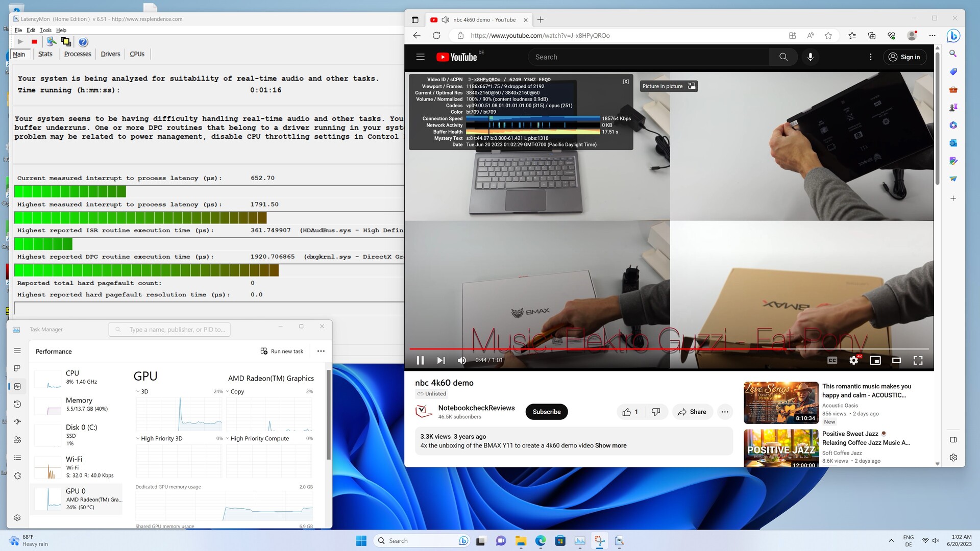The height and width of the screenshot is (551, 980).
Task: Stop LatencyMon monitoring with the red square
Action: point(34,42)
